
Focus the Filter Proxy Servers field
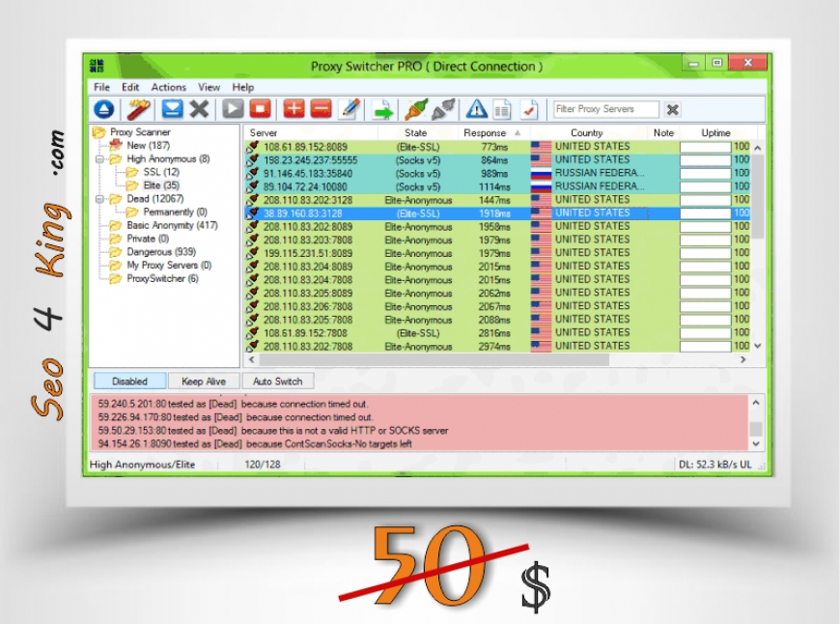pyautogui.click(x=605, y=109)
